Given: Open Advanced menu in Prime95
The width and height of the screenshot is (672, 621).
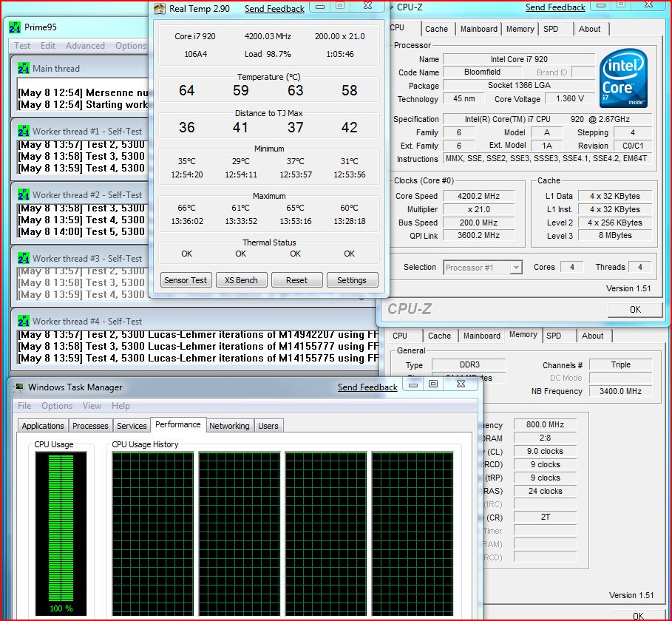Looking at the screenshot, I should (85, 45).
